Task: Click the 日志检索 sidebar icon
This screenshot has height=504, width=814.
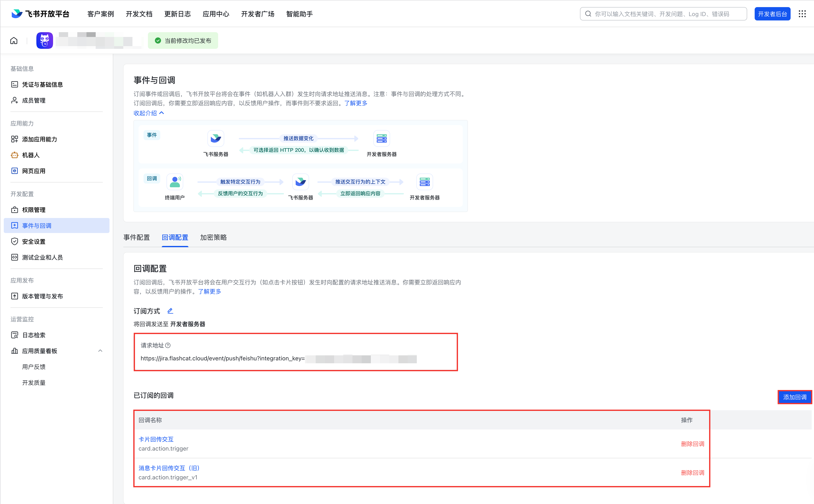Action: [14, 335]
